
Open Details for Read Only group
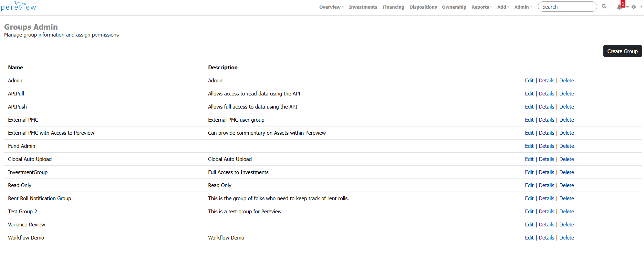click(546, 185)
